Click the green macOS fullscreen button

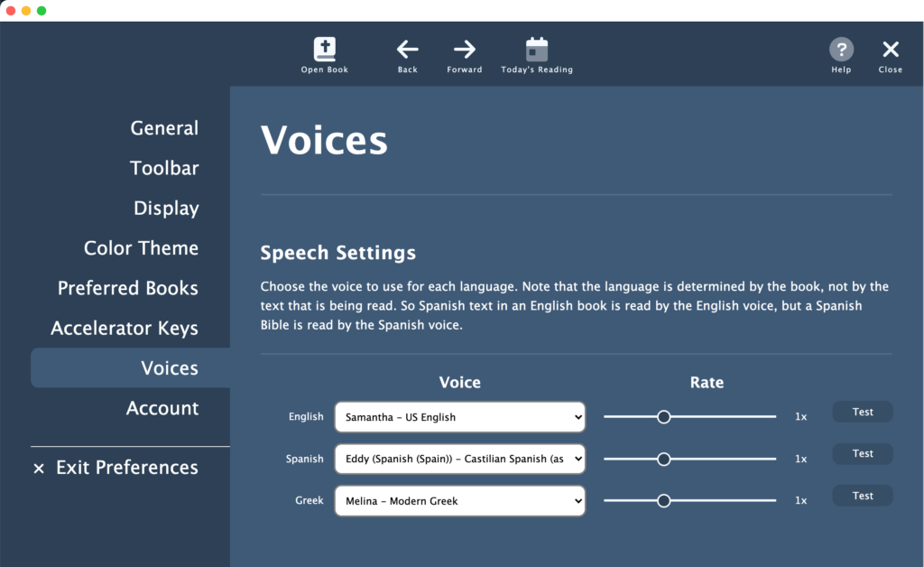42,11
